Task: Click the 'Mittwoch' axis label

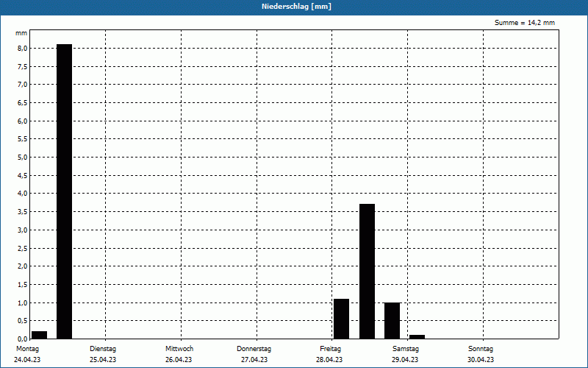Action: [179, 349]
